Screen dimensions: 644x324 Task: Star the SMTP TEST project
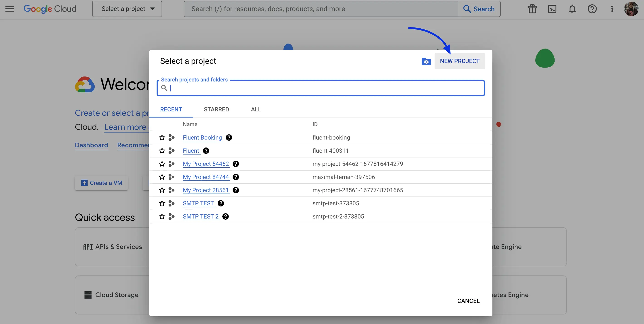pos(162,203)
